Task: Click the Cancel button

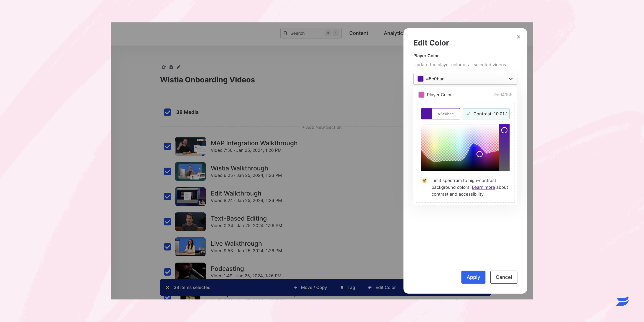Action: (x=503, y=277)
